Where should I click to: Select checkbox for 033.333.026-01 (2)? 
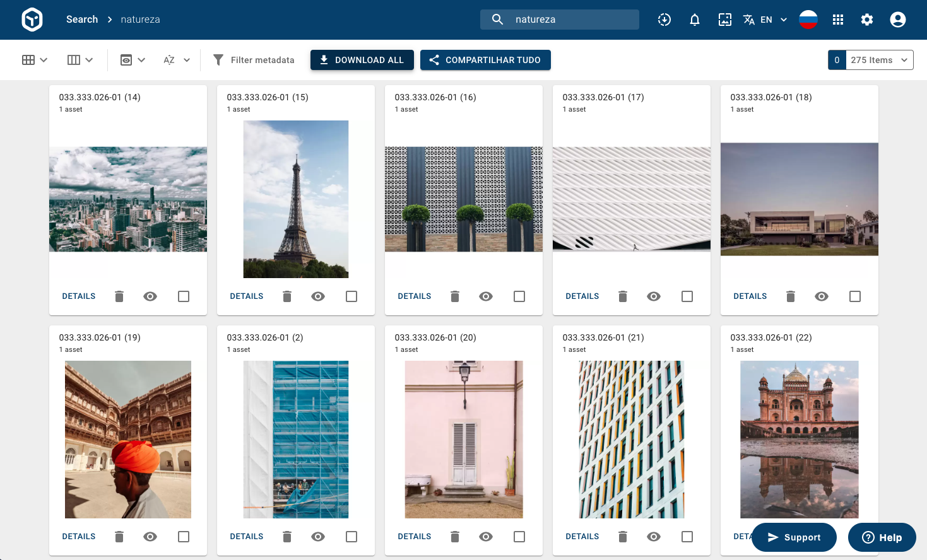351,537
